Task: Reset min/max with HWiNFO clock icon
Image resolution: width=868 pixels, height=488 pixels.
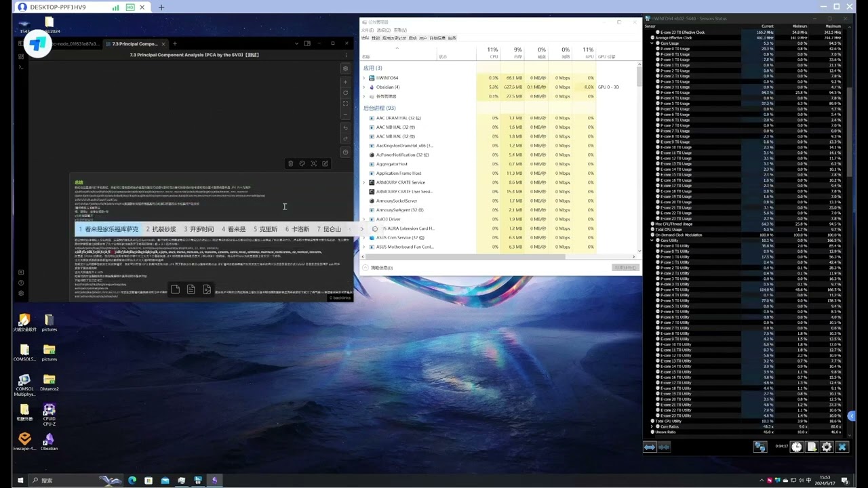Action: (796, 447)
